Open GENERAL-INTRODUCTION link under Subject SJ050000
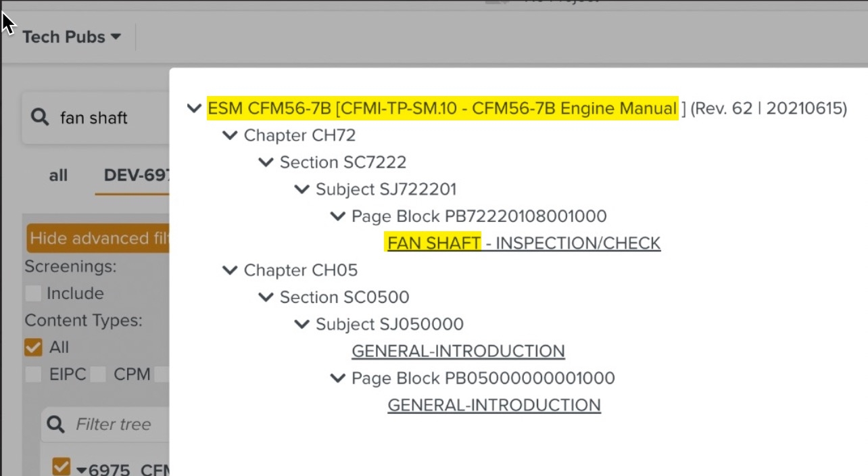Viewport: 868px width, 476px height. (x=458, y=352)
